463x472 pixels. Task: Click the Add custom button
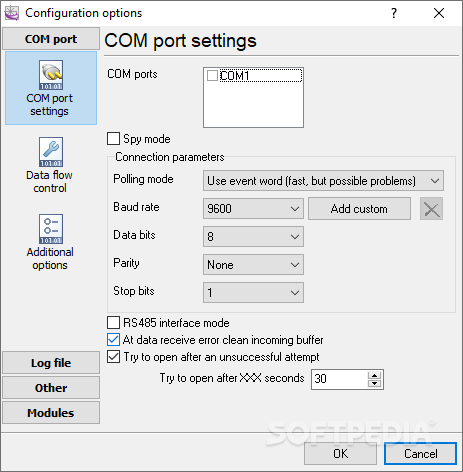coord(359,209)
